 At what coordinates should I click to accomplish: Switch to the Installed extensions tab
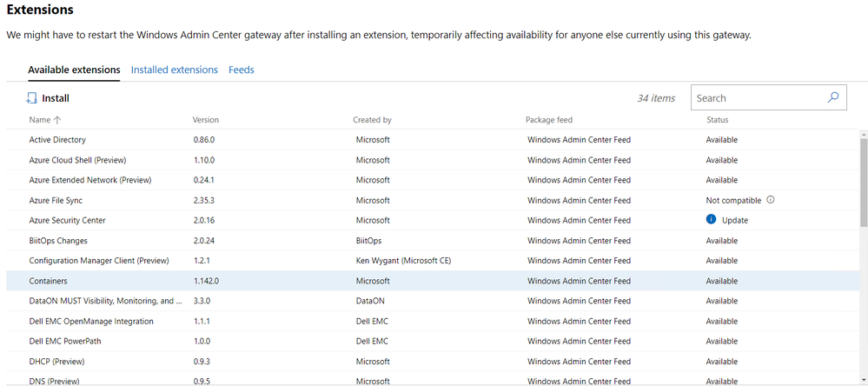(175, 70)
